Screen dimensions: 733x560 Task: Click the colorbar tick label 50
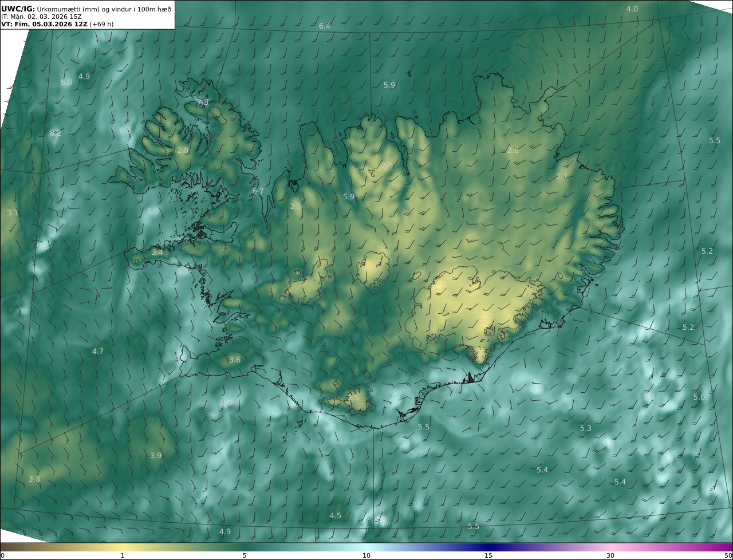point(728,556)
